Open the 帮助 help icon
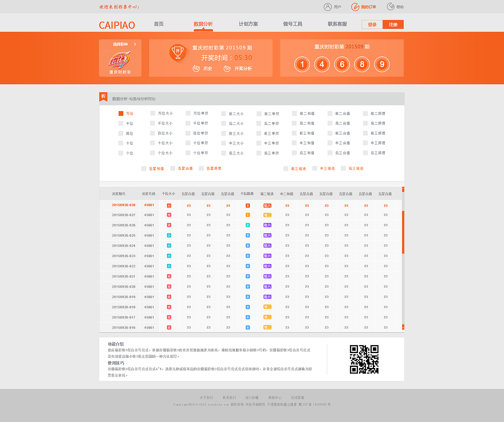Image resolution: width=504 pixels, height=422 pixels. (x=391, y=6)
